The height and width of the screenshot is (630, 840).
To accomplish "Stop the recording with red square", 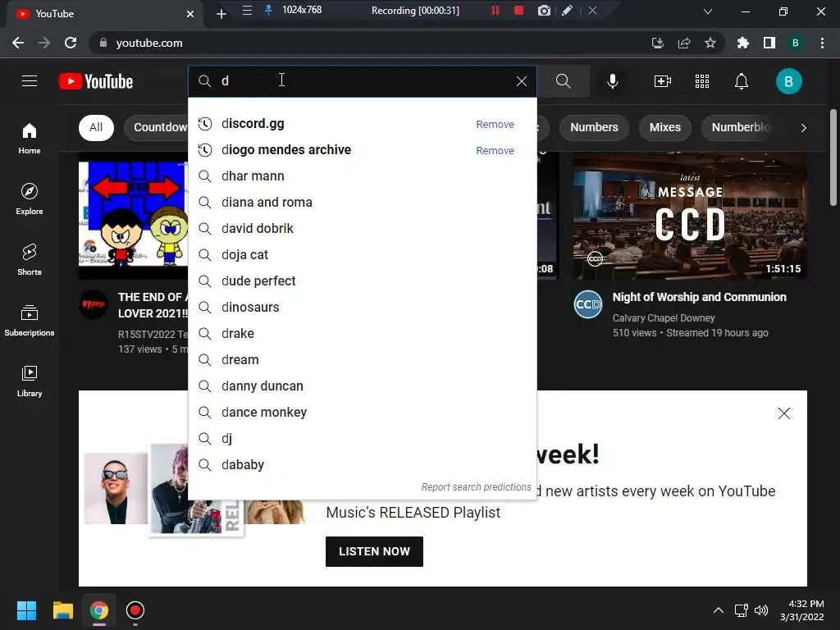I will point(518,10).
